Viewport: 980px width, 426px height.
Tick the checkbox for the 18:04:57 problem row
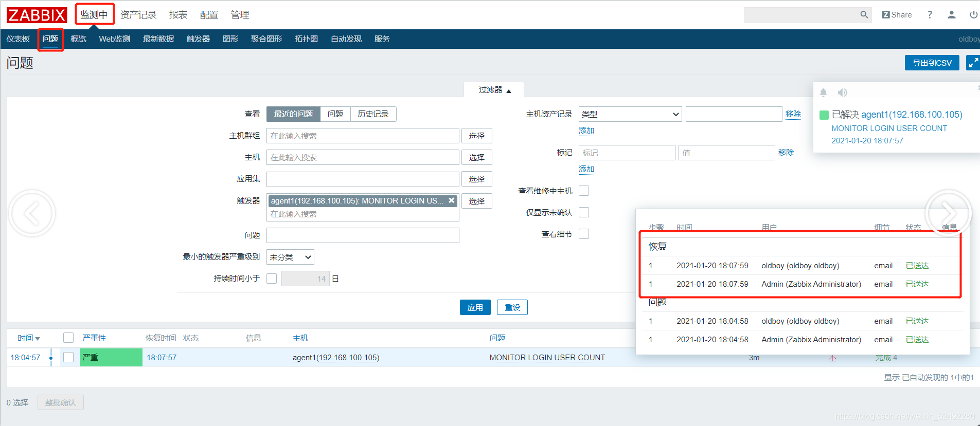pos(68,357)
